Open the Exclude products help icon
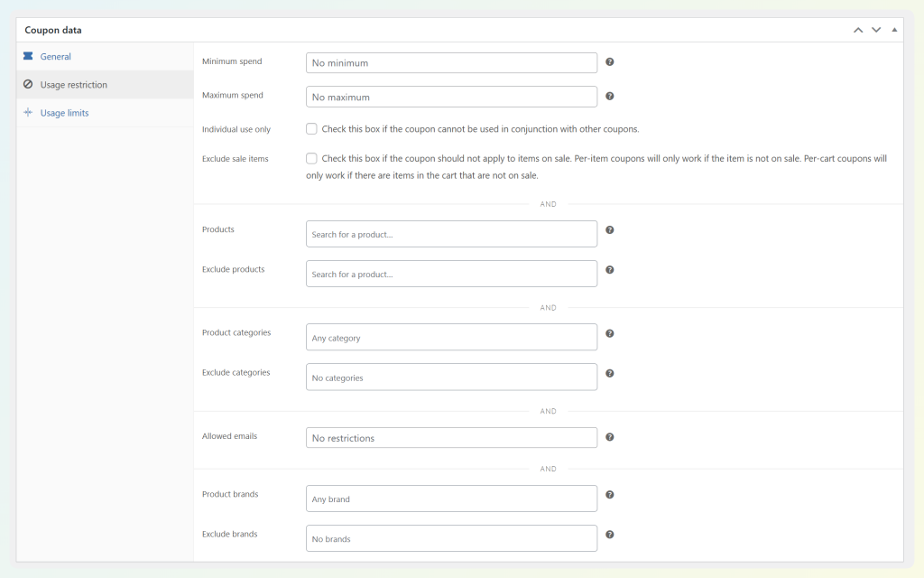Screen dimensions: 924x578 click(610, 270)
